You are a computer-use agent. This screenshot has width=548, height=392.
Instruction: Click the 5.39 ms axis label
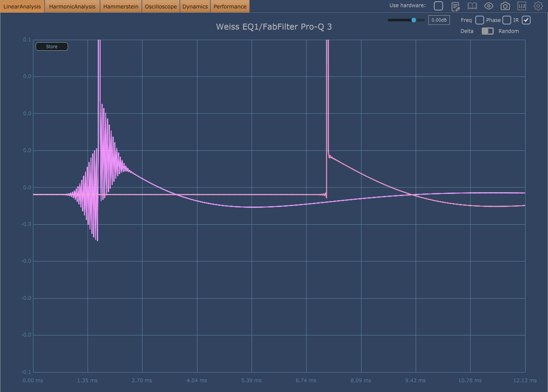click(x=252, y=380)
